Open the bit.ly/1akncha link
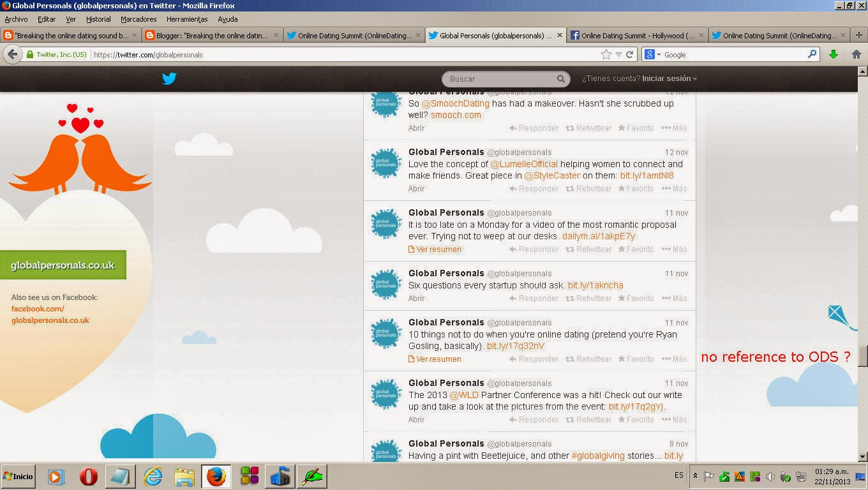This screenshot has width=868, height=490. 595,285
